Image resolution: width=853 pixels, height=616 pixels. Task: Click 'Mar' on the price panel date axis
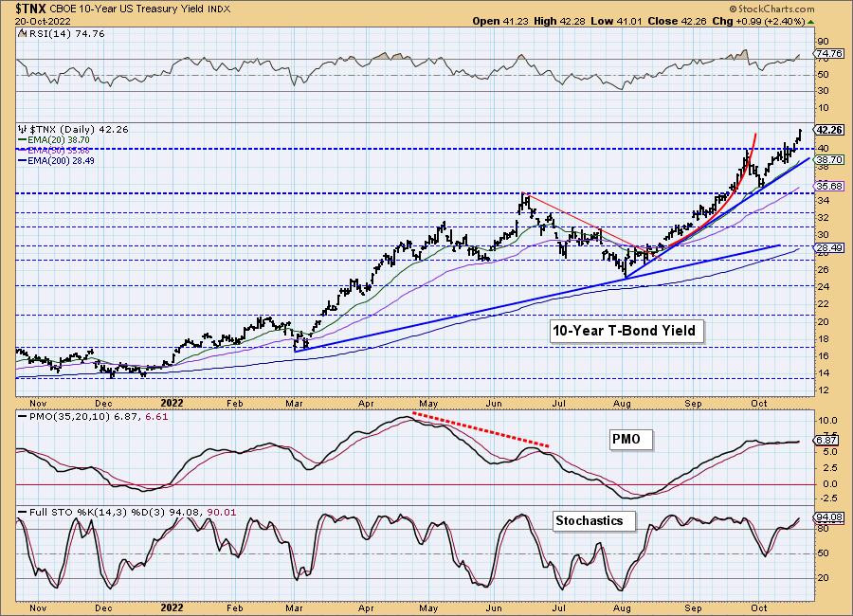[294, 404]
